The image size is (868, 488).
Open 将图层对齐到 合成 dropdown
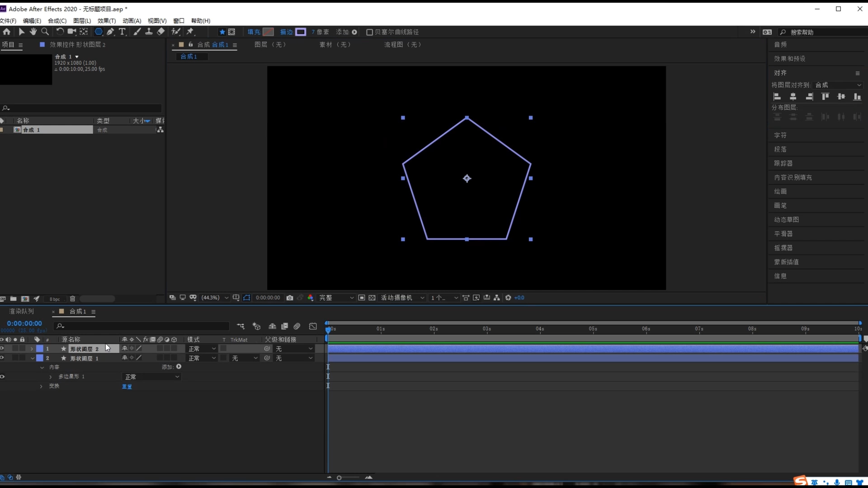[x=838, y=85]
